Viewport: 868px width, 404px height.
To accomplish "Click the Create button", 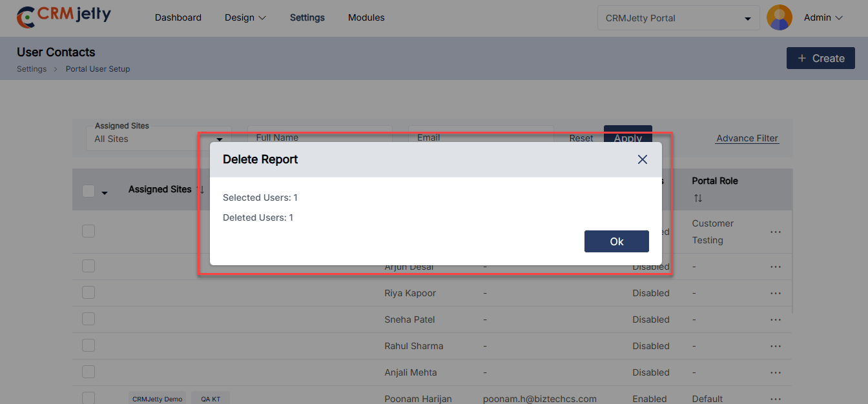I will [820, 58].
